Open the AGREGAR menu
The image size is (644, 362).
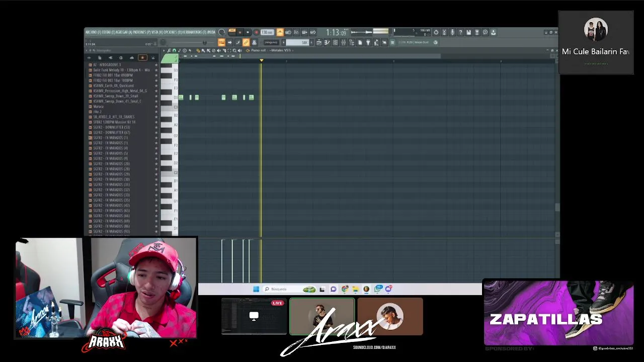[124, 32]
